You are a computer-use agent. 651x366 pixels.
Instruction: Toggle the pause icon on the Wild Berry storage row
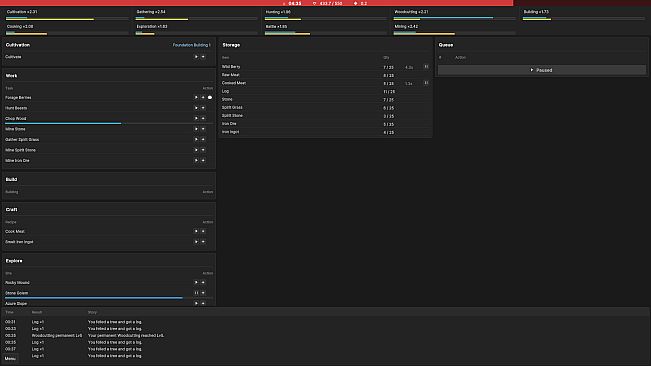click(426, 66)
